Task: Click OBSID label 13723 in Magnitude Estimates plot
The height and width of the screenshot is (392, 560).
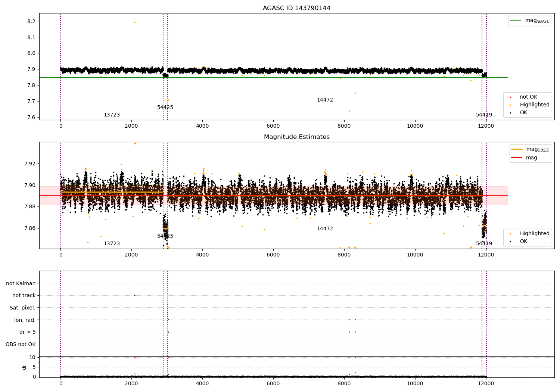Action: coord(112,244)
